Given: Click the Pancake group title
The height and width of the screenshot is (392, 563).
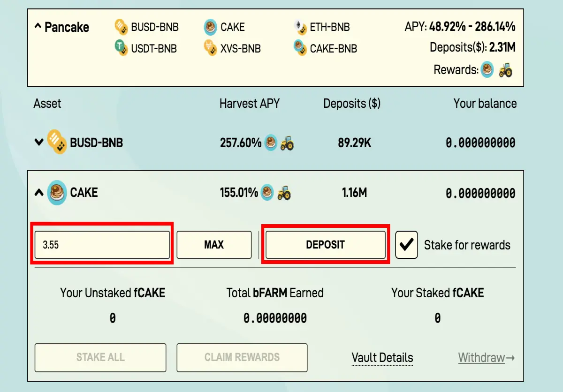Looking at the screenshot, I should [x=67, y=27].
